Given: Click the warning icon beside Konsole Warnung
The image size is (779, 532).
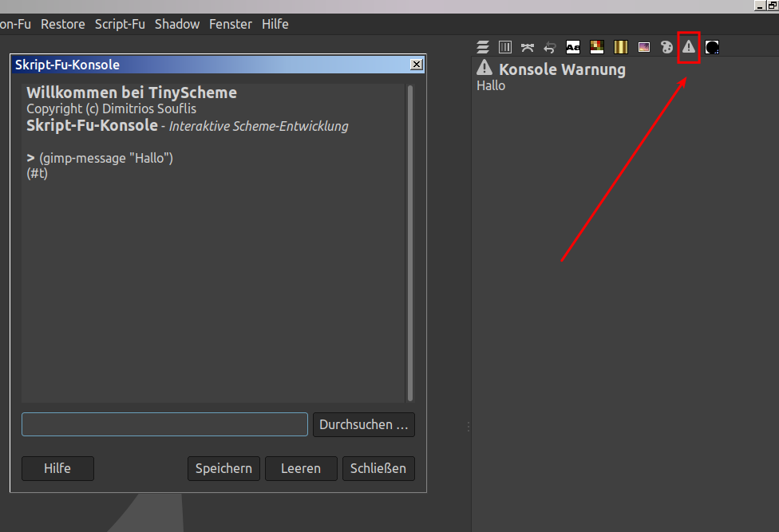Looking at the screenshot, I should pyautogui.click(x=484, y=68).
